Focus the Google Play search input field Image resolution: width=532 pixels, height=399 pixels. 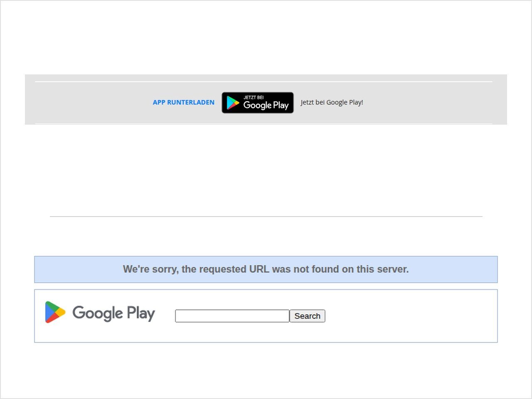232,316
